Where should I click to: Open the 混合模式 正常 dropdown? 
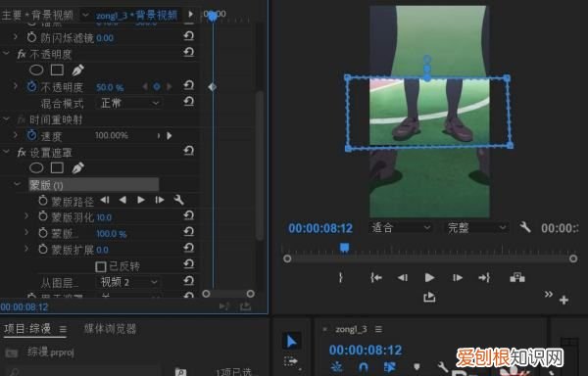129,103
